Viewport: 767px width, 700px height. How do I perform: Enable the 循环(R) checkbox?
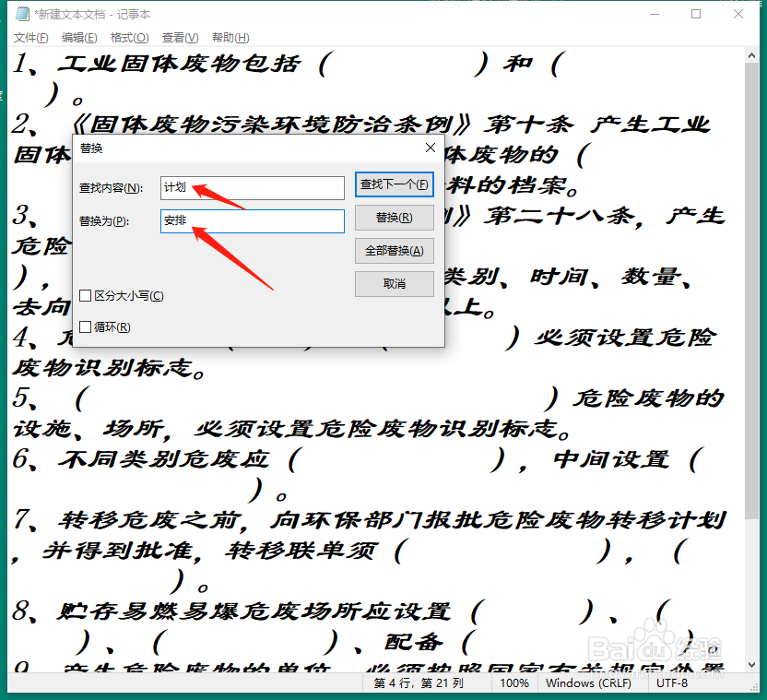pos(85,326)
